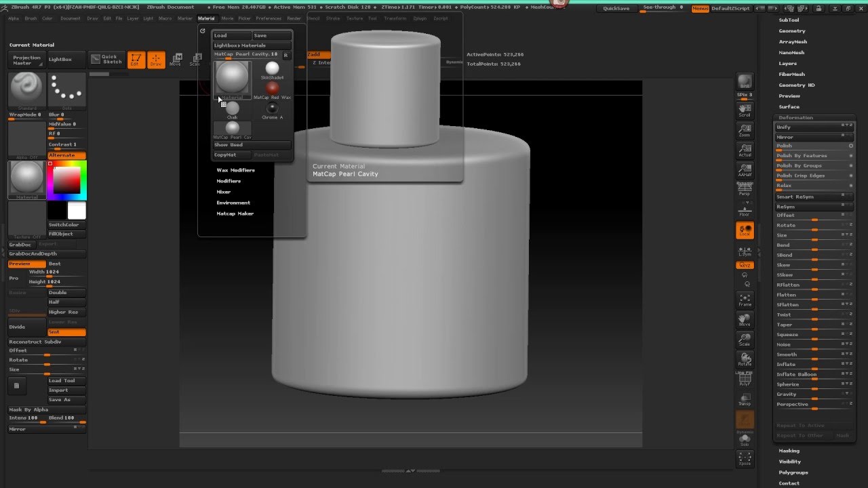Click the Divide button
Viewport: 868px width, 488px height.
coord(26,327)
